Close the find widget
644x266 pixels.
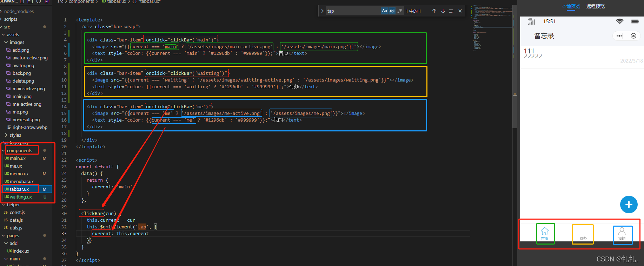(460, 11)
